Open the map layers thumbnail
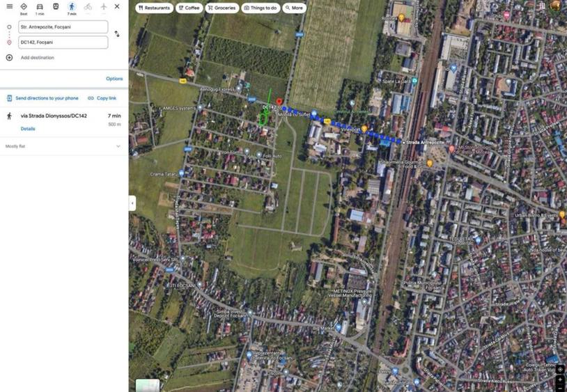Viewport: 567px width, 392px height. click(x=148, y=385)
